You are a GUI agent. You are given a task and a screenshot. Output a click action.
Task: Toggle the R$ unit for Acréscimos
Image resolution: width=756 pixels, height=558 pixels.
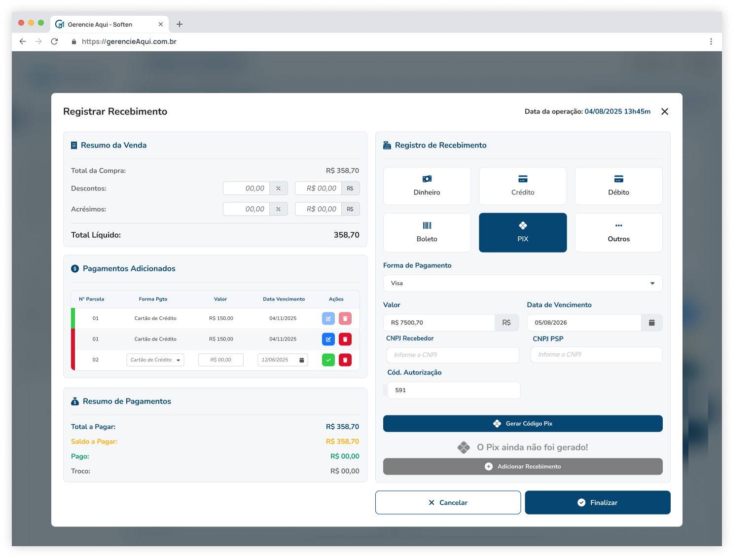(x=350, y=209)
